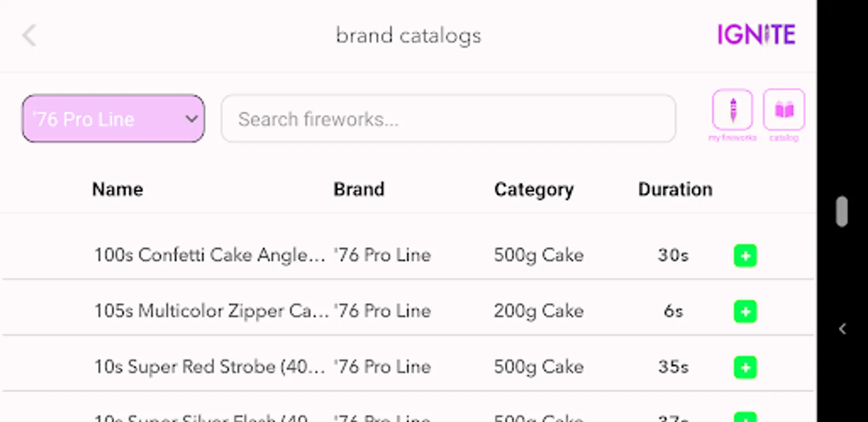The width and height of the screenshot is (868, 422).
Task: Select the 10s Super Silver Flash row
Action: point(202,417)
